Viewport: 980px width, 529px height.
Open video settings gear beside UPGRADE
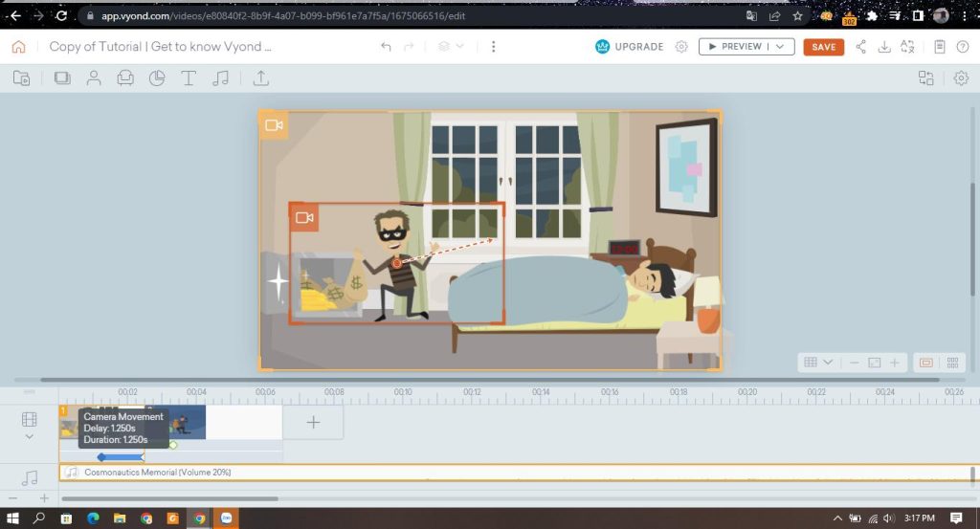pyautogui.click(x=681, y=46)
